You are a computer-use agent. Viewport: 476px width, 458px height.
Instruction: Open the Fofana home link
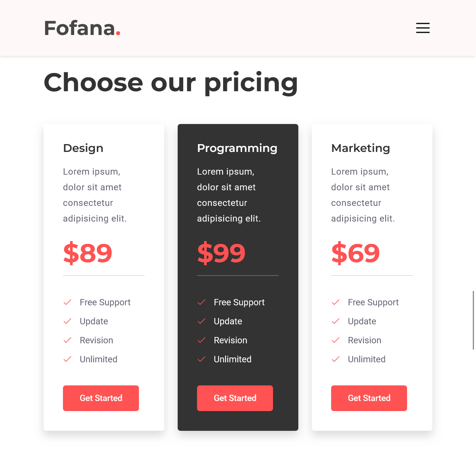click(82, 28)
